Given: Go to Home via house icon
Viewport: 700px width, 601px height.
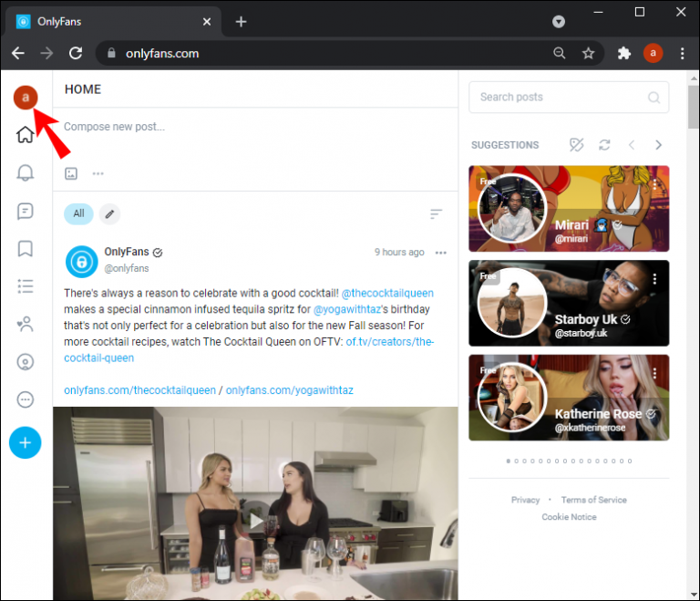Looking at the screenshot, I should tap(25, 134).
